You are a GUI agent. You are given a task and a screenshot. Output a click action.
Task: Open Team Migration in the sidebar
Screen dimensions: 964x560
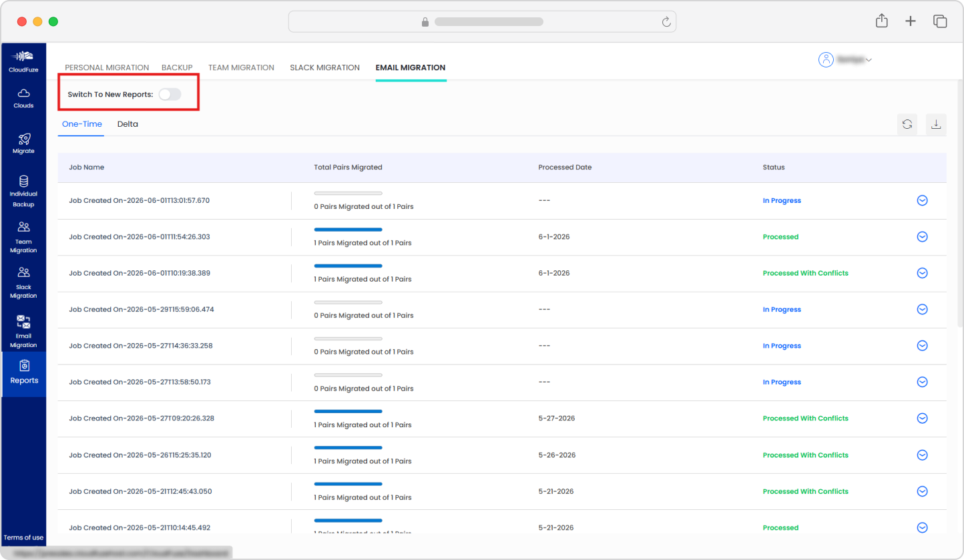coord(23,237)
